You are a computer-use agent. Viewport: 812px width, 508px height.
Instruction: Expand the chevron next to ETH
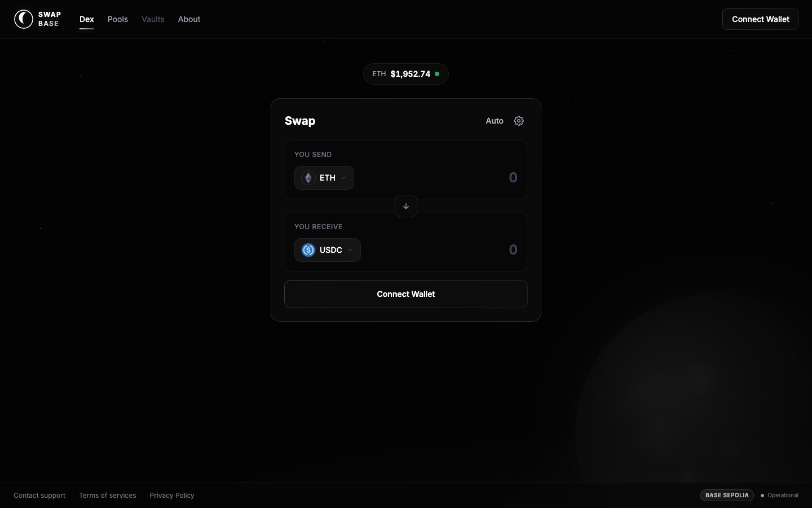343,178
